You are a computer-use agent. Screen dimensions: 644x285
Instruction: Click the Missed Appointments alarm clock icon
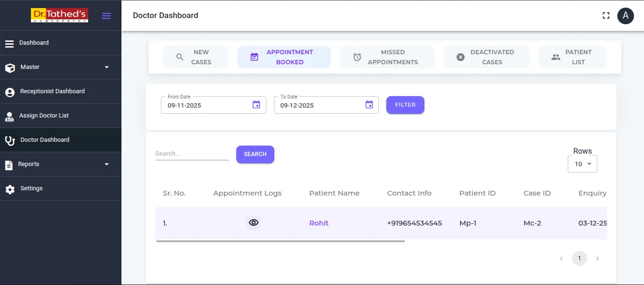coord(357,57)
